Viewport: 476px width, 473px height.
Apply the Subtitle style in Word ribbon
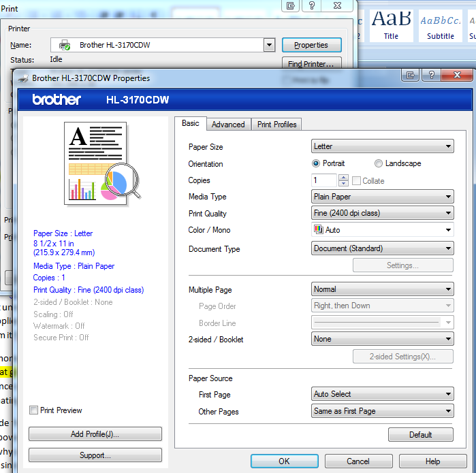(x=441, y=26)
